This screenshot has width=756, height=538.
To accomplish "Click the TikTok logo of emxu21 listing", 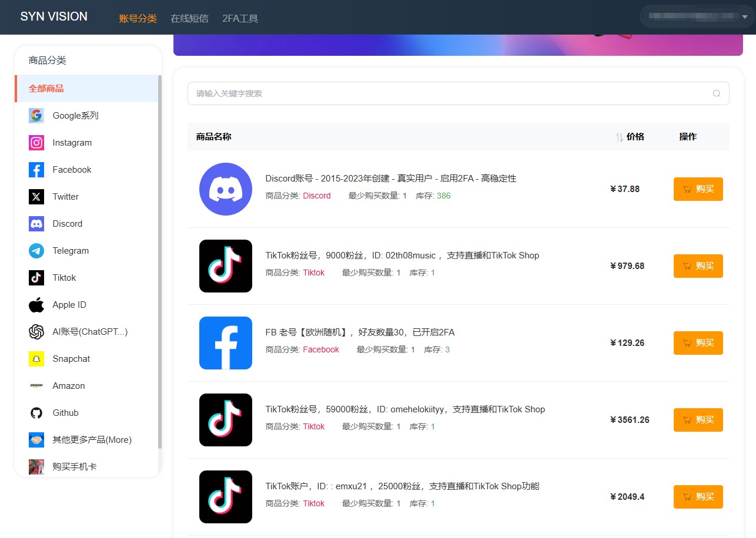I will [x=226, y=497].
